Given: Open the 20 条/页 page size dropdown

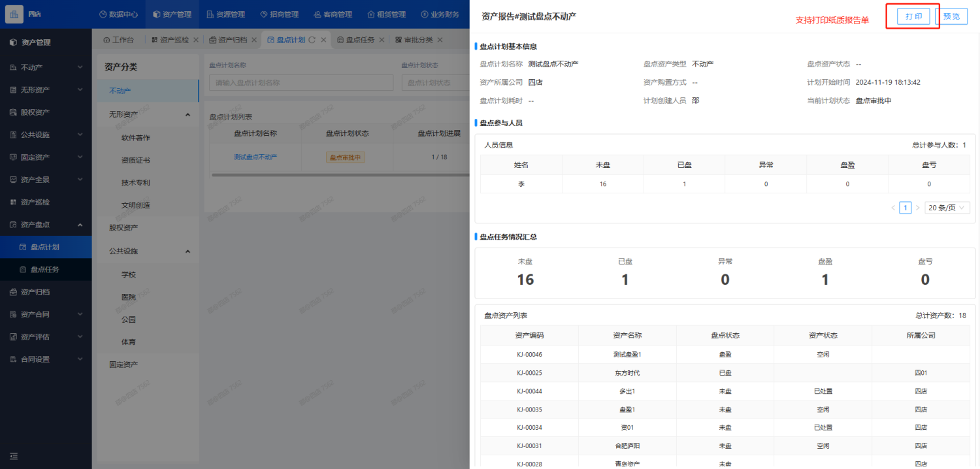Looking at the screenshot, I should coord(947,208).
